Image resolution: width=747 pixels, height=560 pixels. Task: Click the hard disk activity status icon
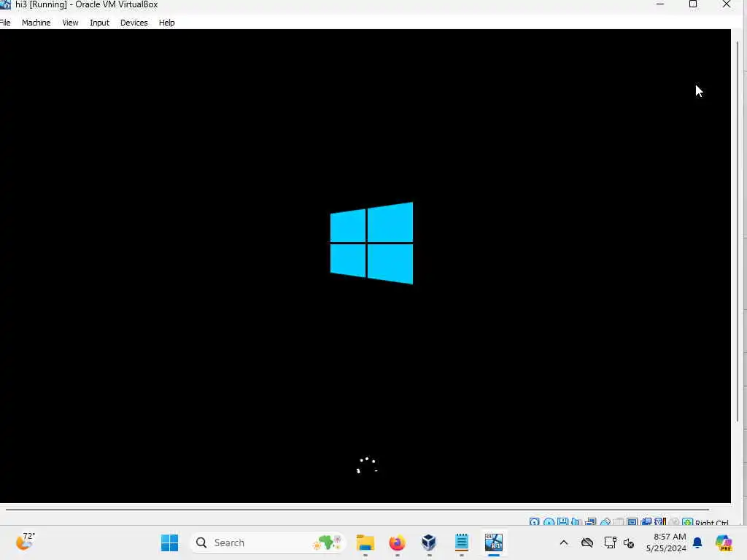coord(535,521)
